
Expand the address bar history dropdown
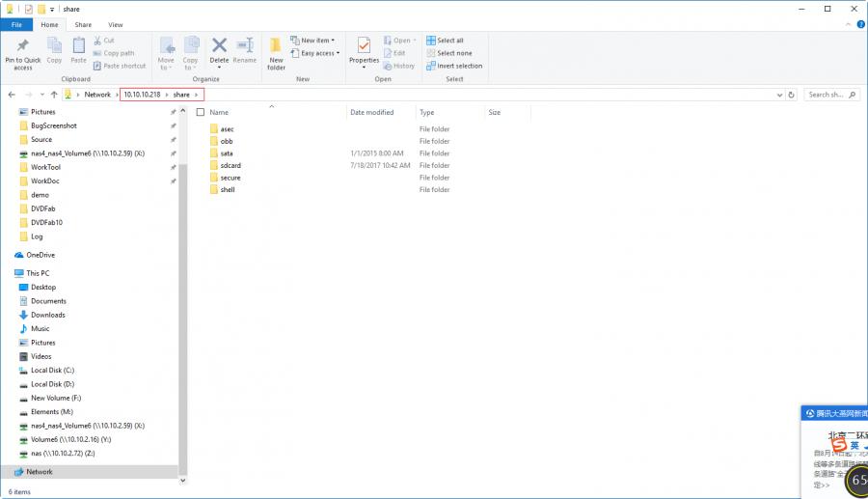[779, 95]
